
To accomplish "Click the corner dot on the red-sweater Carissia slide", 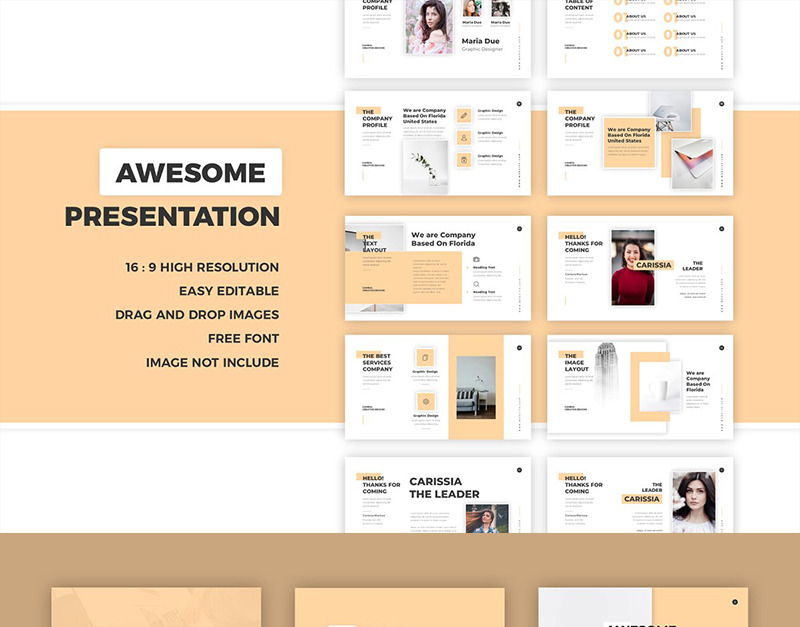I will 721,229.
